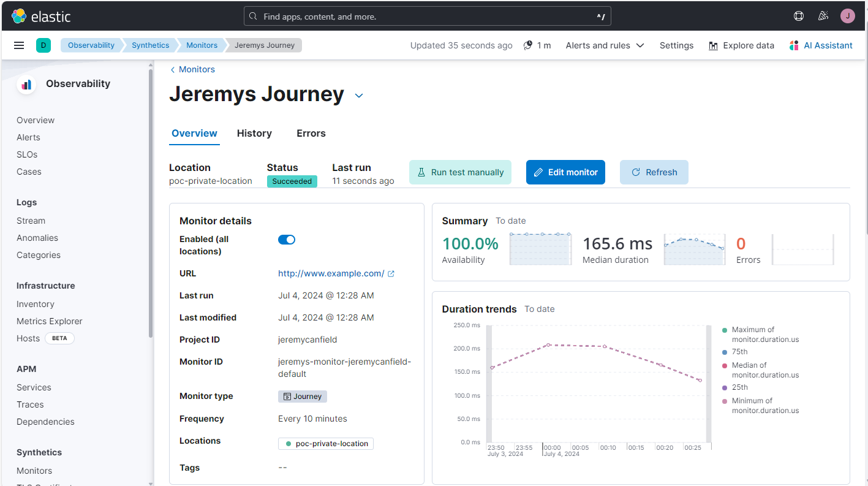Open Dependencies in the sidebar
Screen dimensions: 868x486
[45, 422]
